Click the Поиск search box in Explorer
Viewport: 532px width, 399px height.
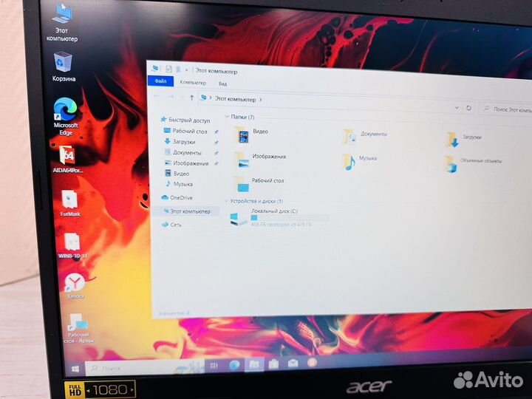[505, 109]
